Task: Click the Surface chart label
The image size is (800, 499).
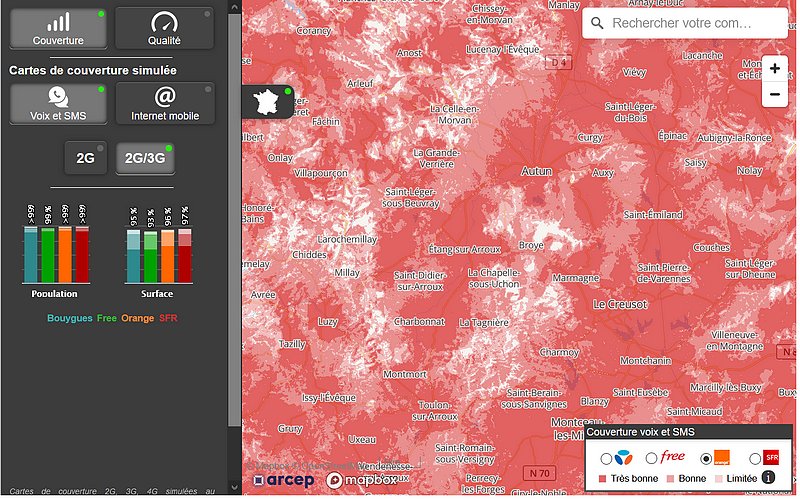Action: coord(157,293)
